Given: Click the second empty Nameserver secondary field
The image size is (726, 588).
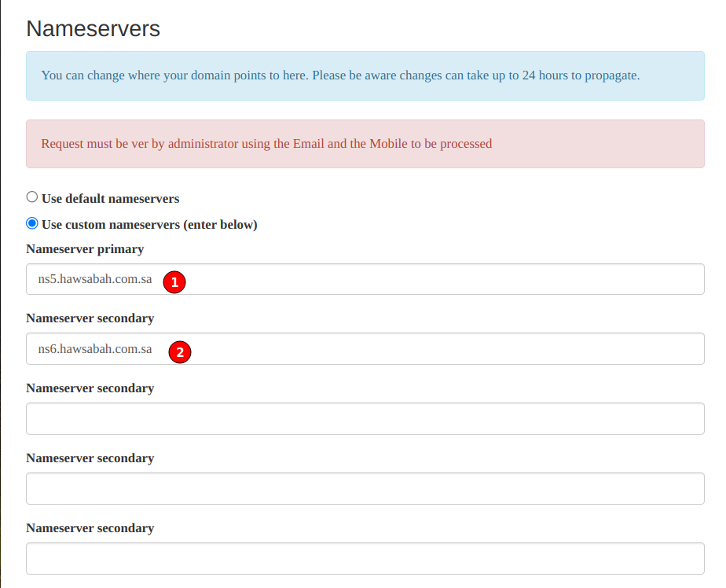Looking at the screenshot, I should [x=365, y=489].
